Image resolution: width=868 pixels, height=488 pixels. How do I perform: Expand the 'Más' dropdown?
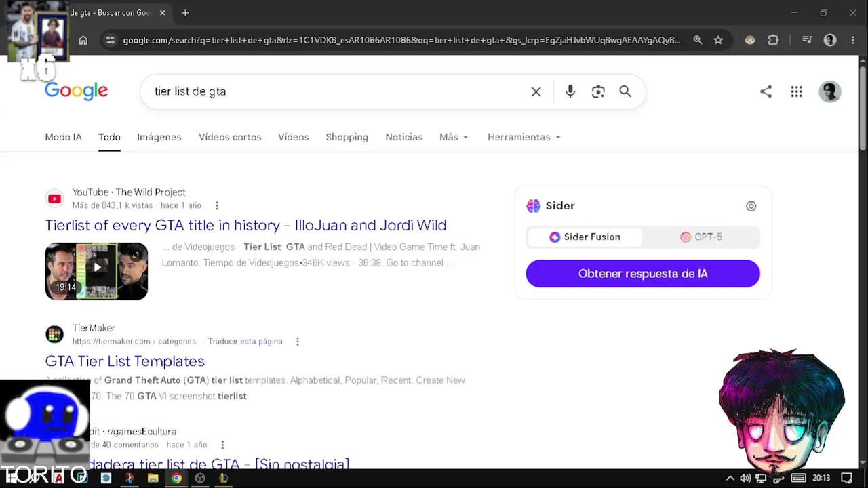click(x=454, y=137)
